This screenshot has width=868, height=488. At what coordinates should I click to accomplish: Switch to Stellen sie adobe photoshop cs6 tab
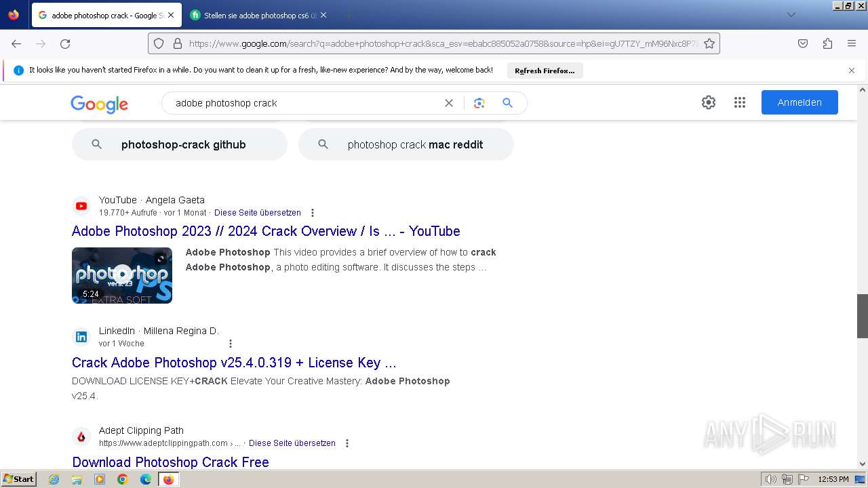coord(259,15)
